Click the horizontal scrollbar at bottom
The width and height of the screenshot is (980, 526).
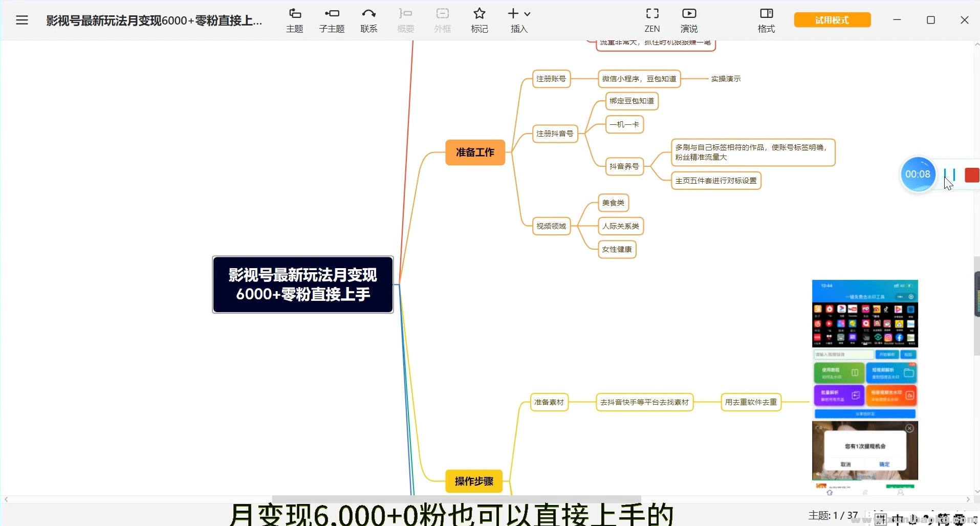pos(486,499)
